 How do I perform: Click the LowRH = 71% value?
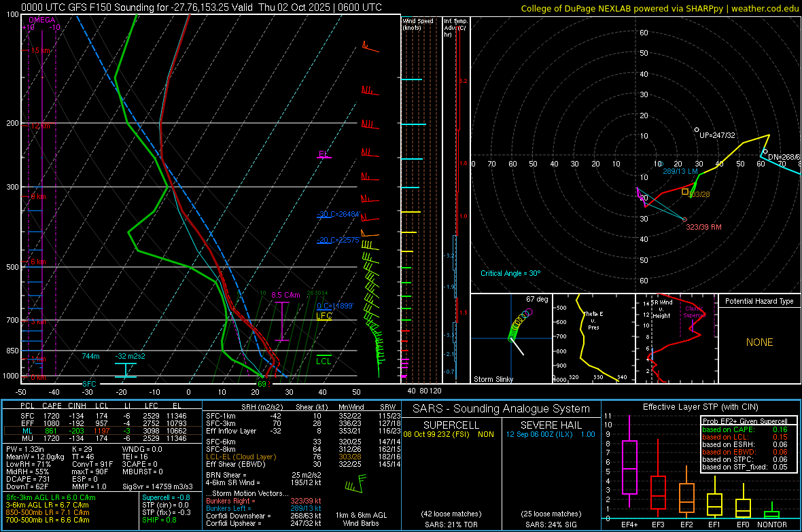click(x=28, y=464)
